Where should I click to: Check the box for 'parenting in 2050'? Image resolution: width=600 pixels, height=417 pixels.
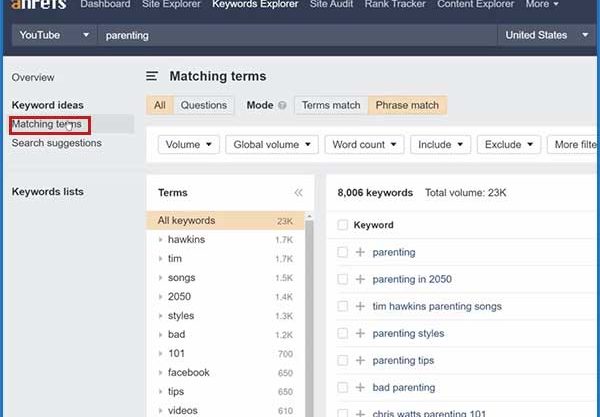342,279
